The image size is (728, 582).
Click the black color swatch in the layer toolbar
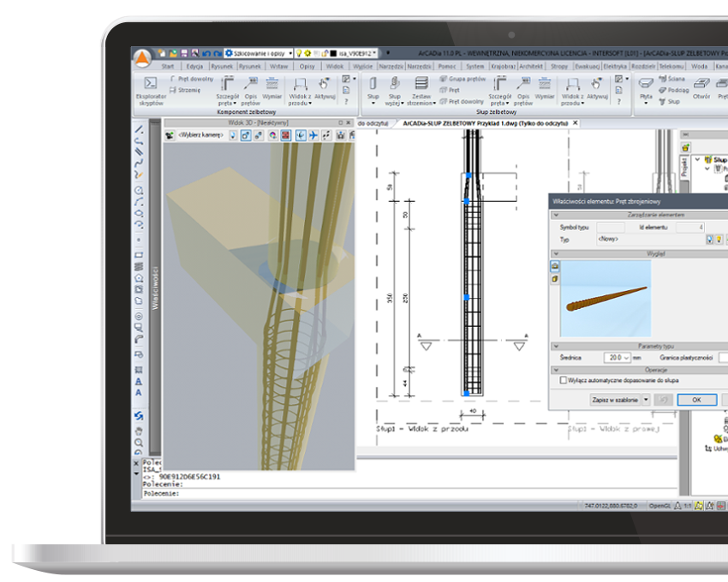tap(333, 53)
